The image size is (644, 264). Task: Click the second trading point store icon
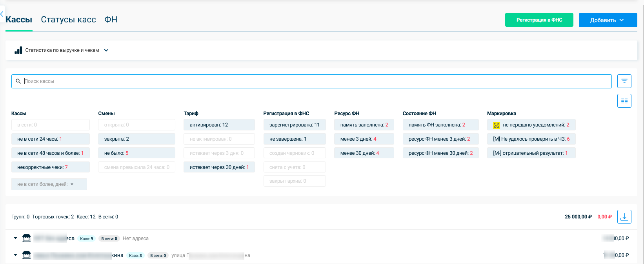(26, 255)
